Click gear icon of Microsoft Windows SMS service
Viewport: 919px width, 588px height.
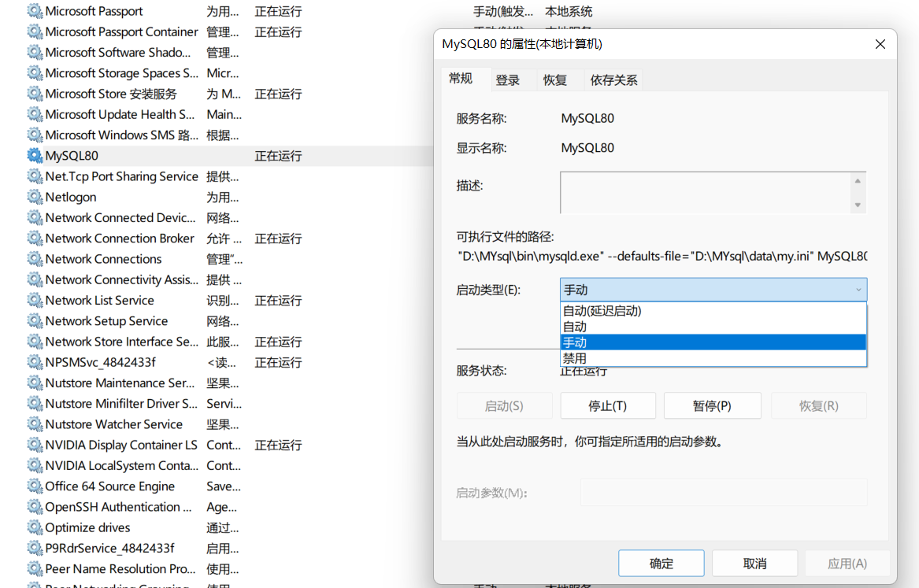click(35, 135)
